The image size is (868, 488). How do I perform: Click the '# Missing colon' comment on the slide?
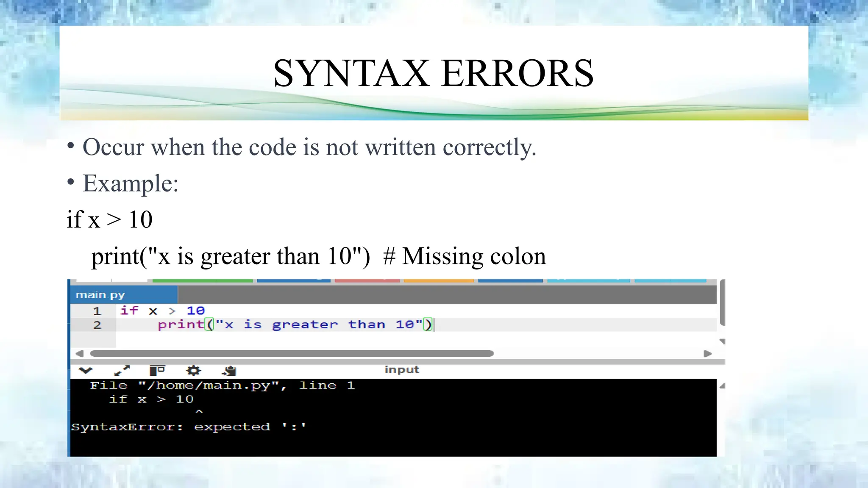465,256
